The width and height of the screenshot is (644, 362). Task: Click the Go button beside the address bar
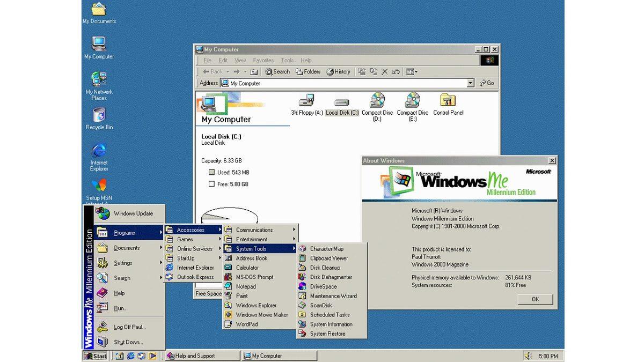pyautogui.click(x=486, y=83)
